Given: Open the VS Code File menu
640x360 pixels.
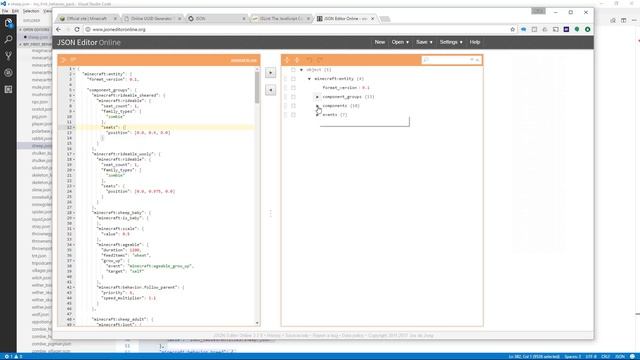Looking at the screenshot, I should 5,11.
